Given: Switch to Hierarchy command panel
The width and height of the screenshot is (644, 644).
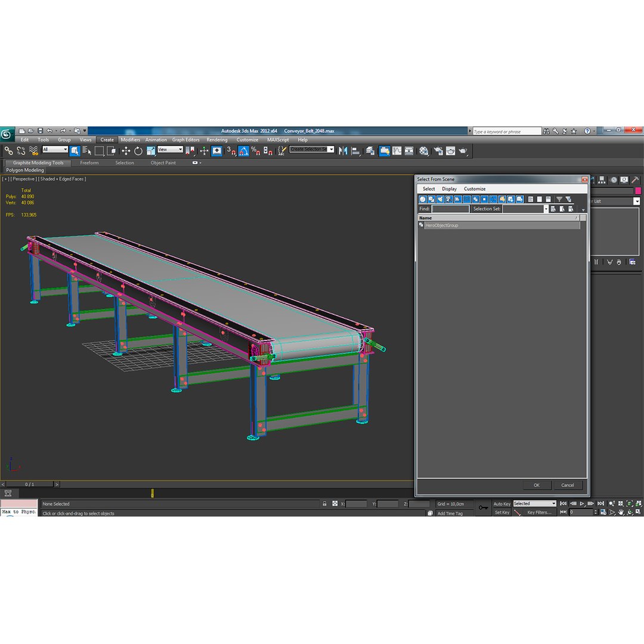Looking at the screenshot, I should tap(602, 180).
